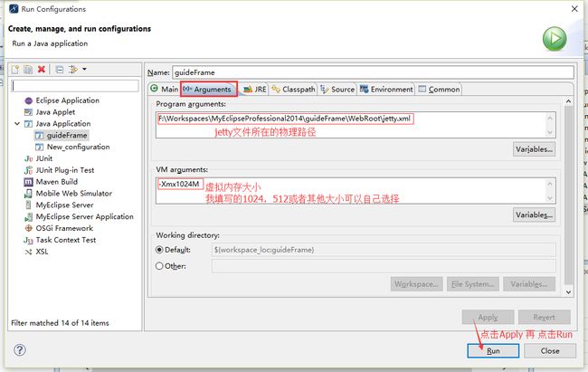The width and height of the screenshot is (588, 372).
Task: Click scroll down arrow of Arguments panel
Action: point(568,292)
